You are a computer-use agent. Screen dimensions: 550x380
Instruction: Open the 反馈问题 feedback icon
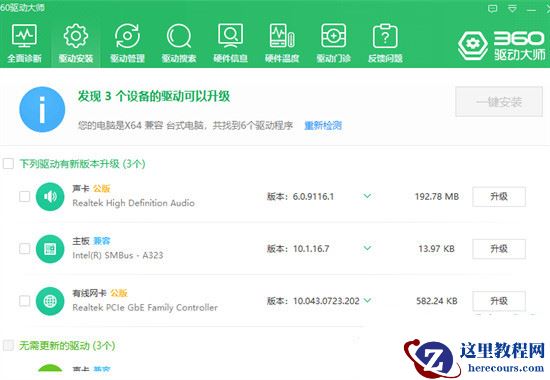pos(385,36)
